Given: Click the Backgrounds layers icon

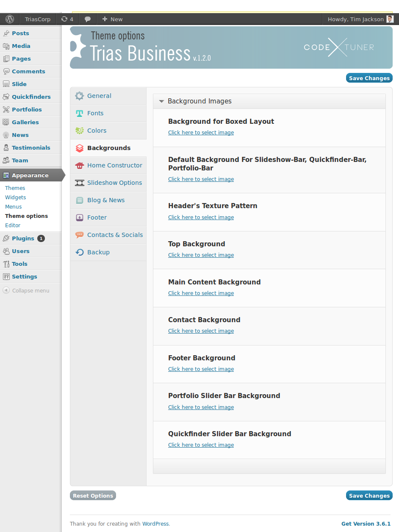Looking at the screenshot, I should coord(80,148).
